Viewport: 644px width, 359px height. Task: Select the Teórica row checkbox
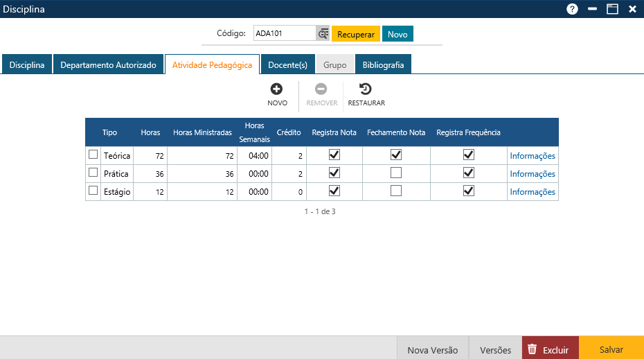pos(93,155)
